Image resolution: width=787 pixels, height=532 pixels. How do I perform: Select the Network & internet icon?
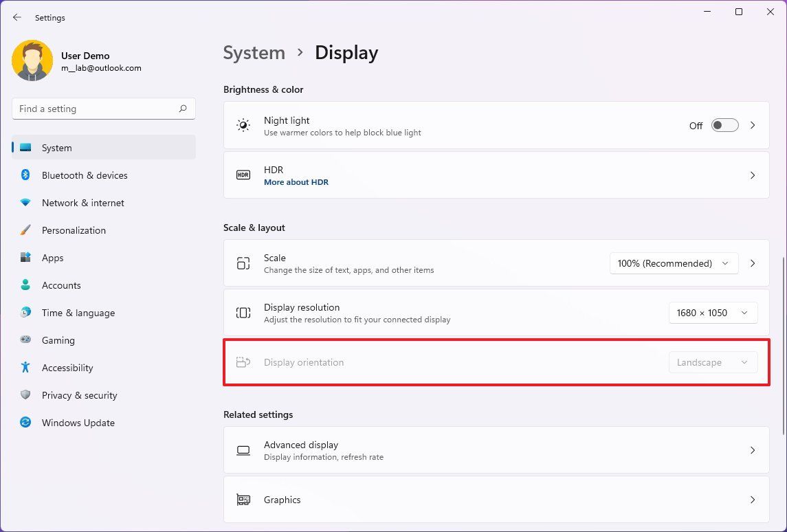tap(25, 203)
